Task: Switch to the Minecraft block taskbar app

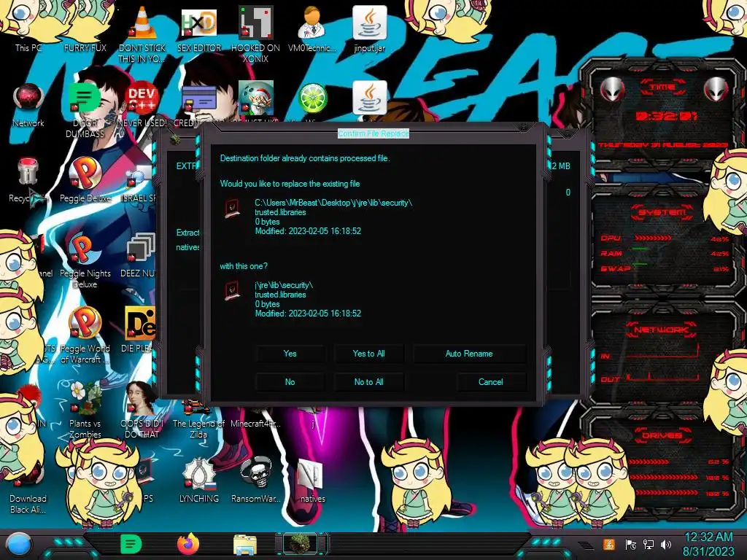Action: pos(301,544)
